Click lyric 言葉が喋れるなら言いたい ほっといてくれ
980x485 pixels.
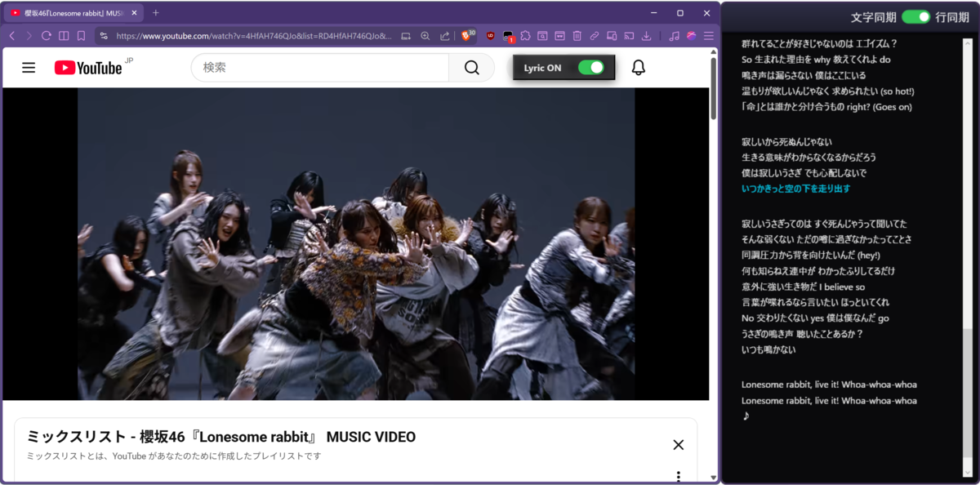(815, 302)
